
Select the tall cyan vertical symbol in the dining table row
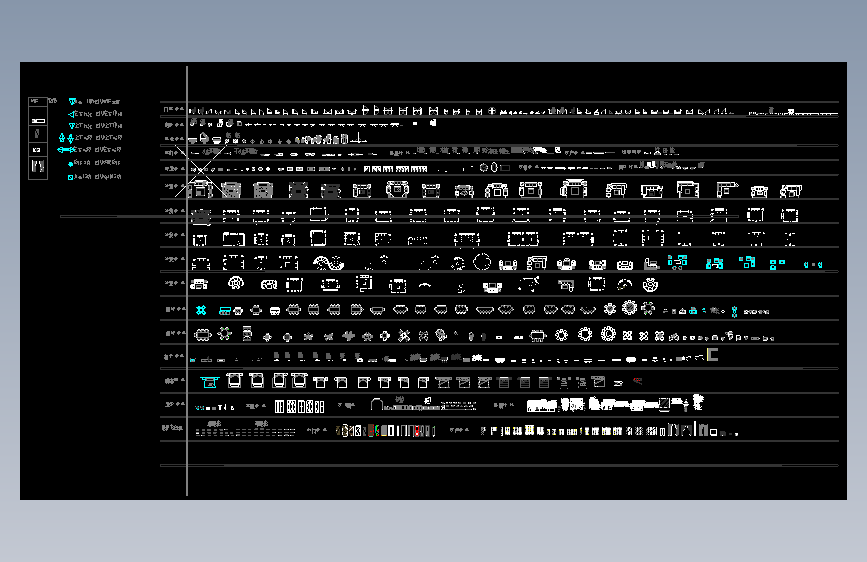tap(734, 312)
